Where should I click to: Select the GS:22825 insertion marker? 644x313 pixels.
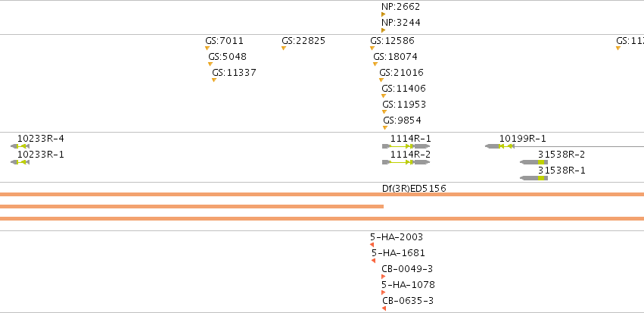(x=284, y=48)
